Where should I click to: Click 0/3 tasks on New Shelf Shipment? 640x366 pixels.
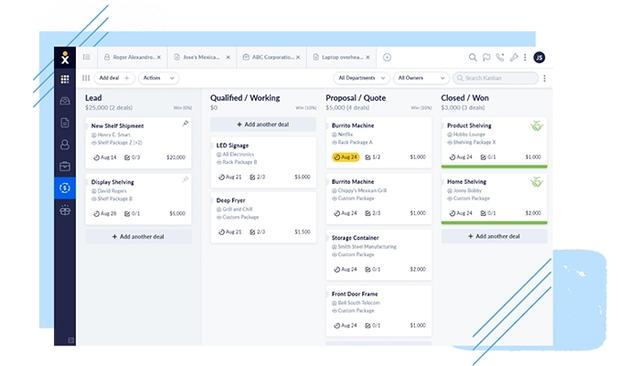click(x=132, y=157)
